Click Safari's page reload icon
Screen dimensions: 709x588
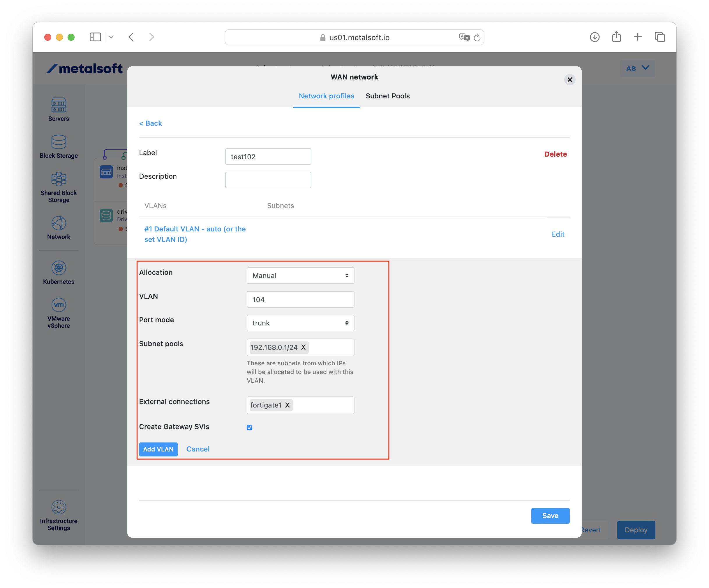click(x=477, y=38)
